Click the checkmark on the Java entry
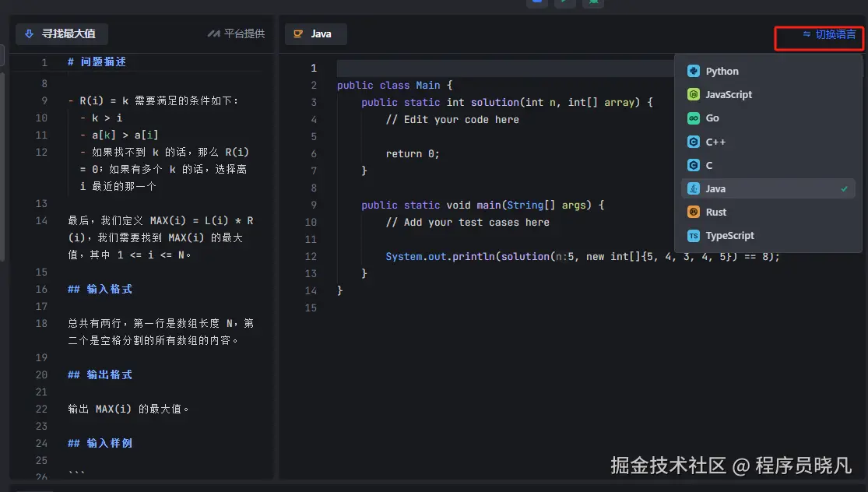This screenshot has height=492, width=868. [844, 188]
